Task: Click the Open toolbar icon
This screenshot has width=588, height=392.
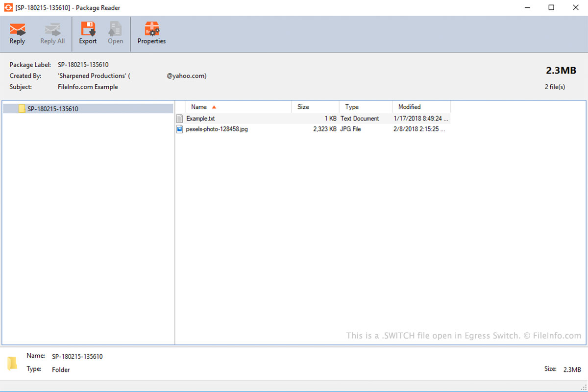Action: click(115, 29)
